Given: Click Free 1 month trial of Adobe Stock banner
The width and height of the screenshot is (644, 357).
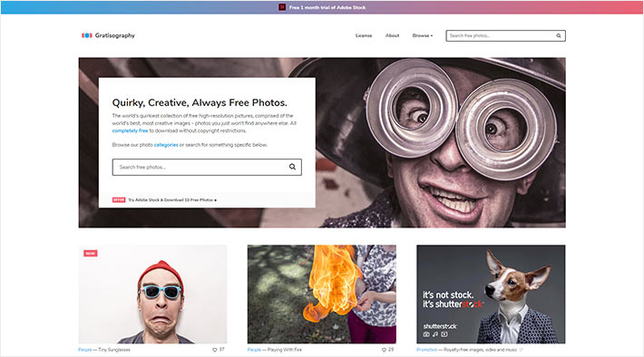Looking at the screenshot, I should pos(327,7).
